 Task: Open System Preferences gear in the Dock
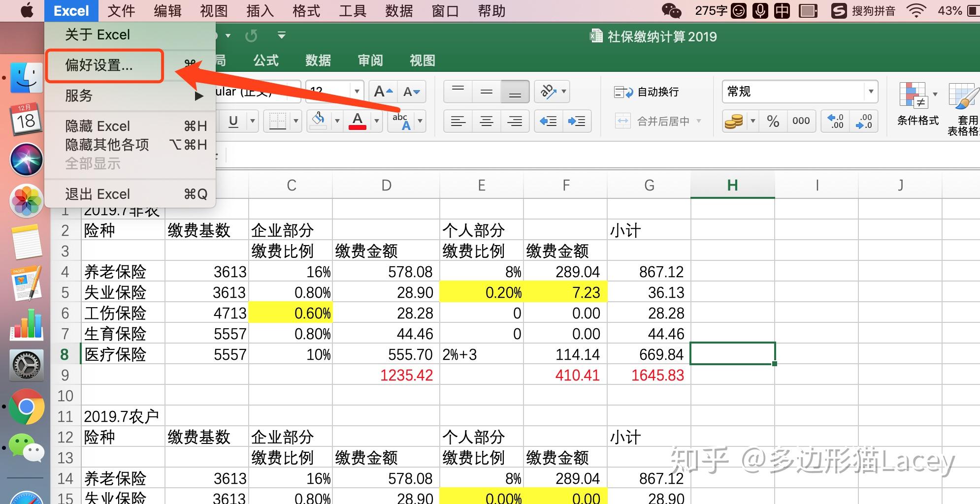pyautogui.click(x=26, y=366)
